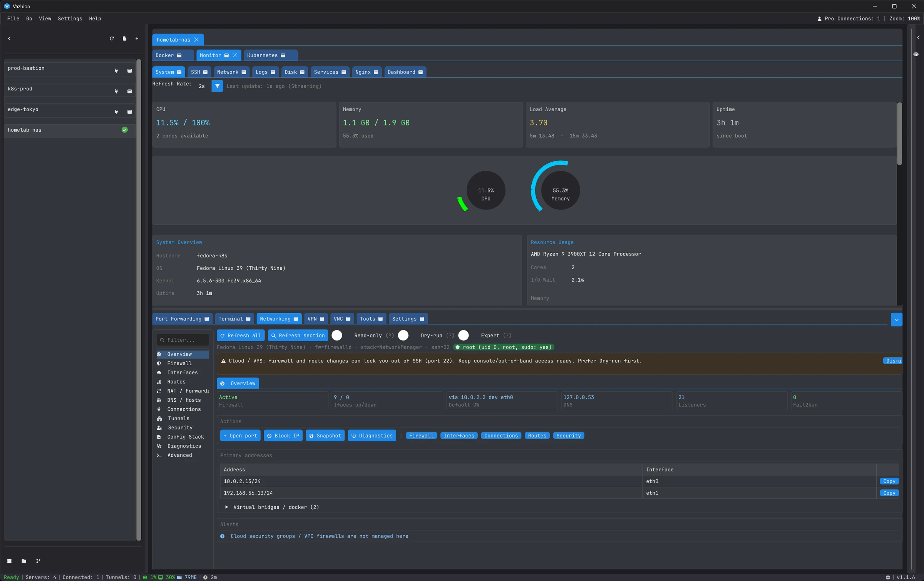Click the plug icon for edge-tokyo
This screenshot has width=924, height=581.
click(x=116, y=112)
